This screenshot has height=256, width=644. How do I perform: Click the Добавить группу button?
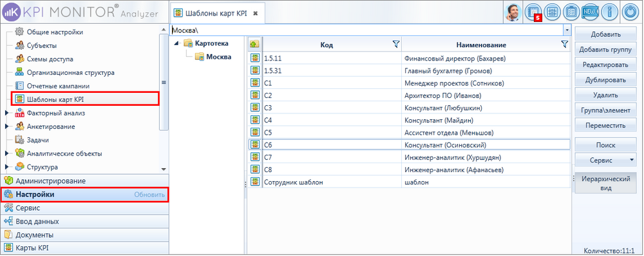pos(605,50)
